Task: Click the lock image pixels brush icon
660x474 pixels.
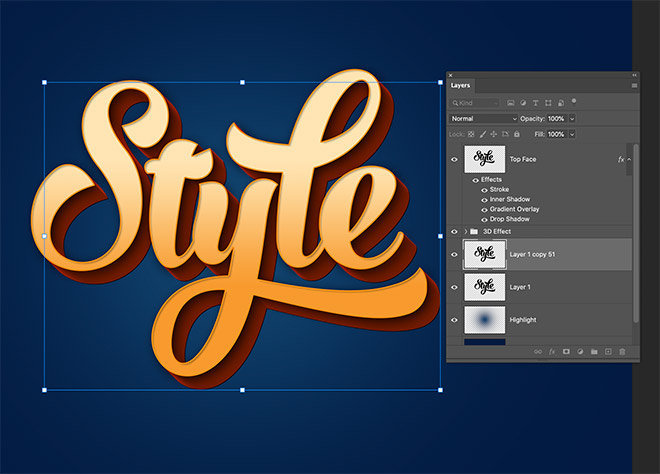Action: [x=483, y=133]
